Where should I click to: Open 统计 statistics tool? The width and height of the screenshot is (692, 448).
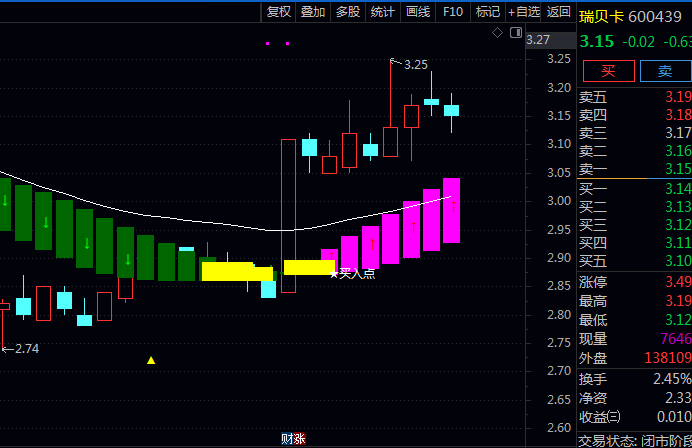click(x=383, y=12)
